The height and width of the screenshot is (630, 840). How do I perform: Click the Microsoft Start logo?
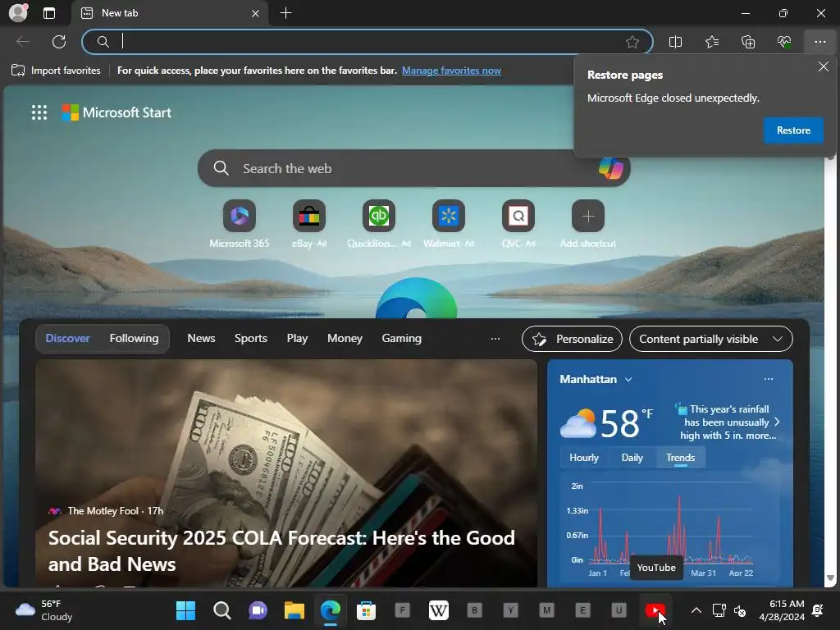(116, 112)
